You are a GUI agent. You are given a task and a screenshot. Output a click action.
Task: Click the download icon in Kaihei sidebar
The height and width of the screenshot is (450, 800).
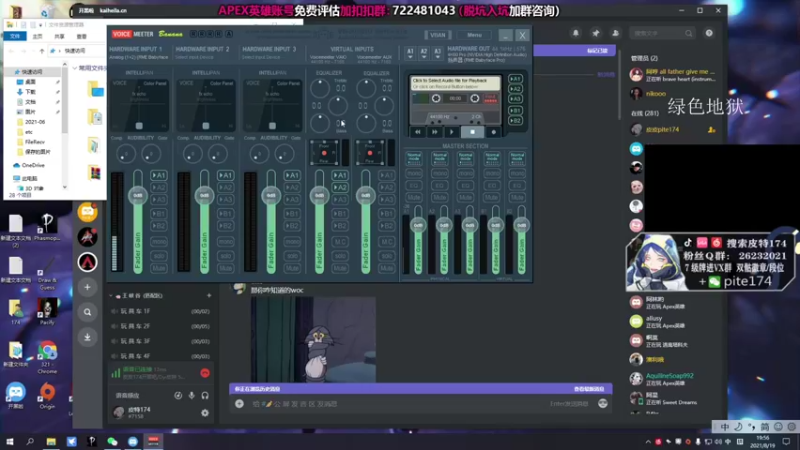click(x=87, y=337)
